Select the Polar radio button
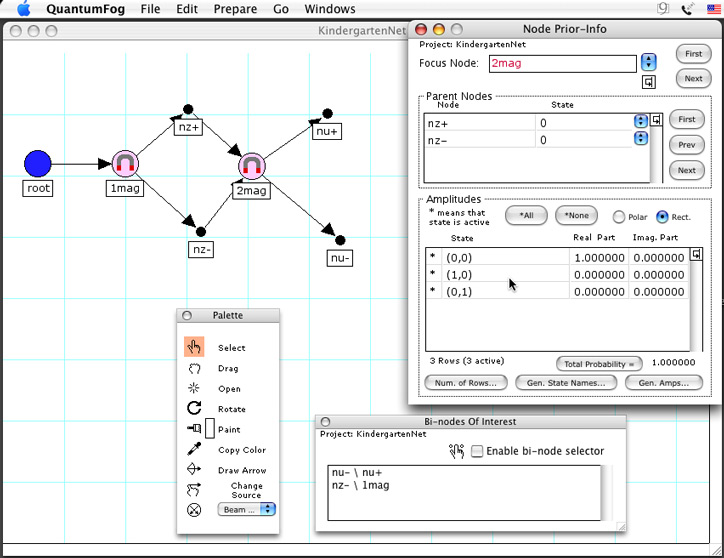 click(619, 217)
